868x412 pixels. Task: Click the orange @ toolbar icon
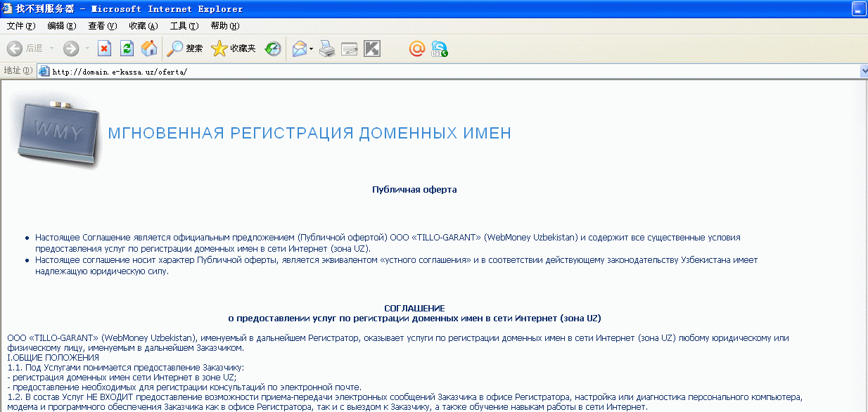point(417,49)
